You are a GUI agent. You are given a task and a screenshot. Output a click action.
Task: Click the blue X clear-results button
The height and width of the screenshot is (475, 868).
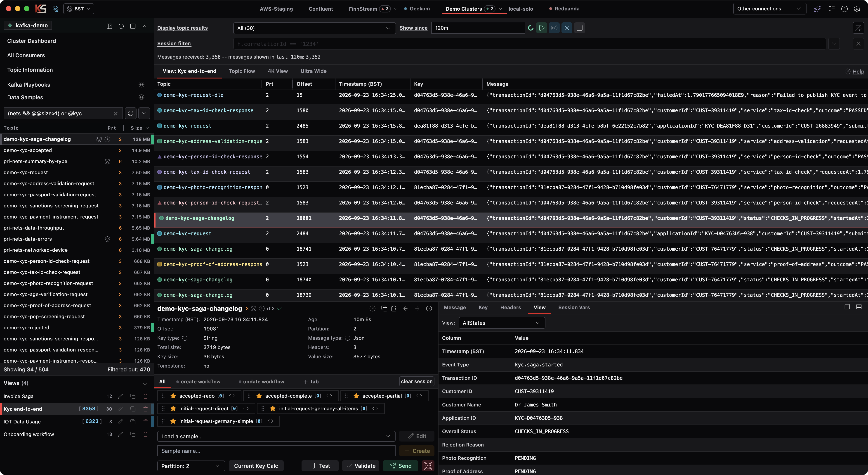(x=567, y=28)
